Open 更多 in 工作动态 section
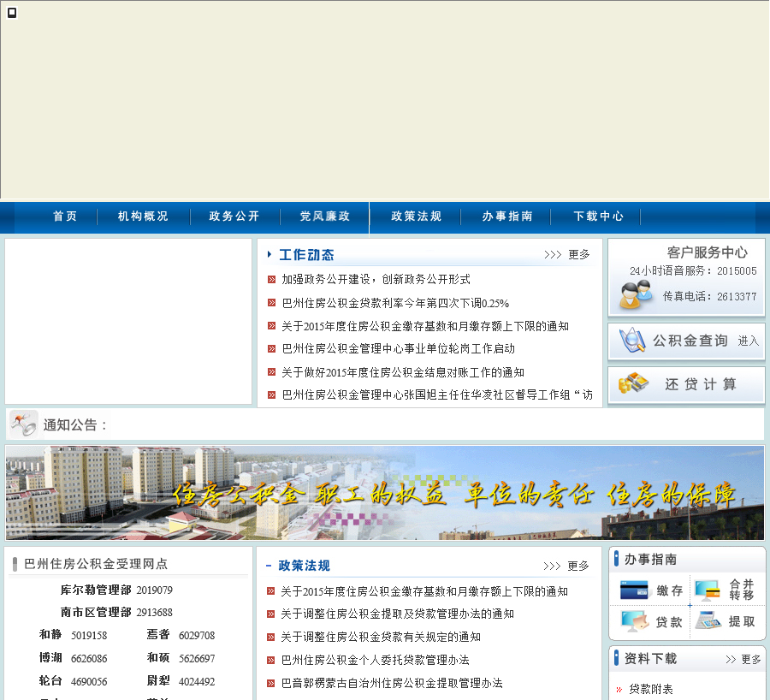This screenshot has height=700, width=770. coord(579,254)
